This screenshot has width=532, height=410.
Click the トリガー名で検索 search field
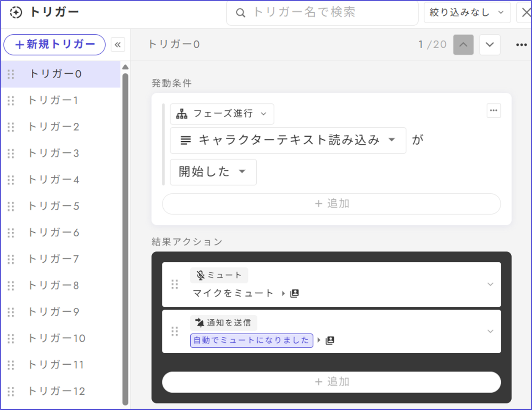coord(322,13)
